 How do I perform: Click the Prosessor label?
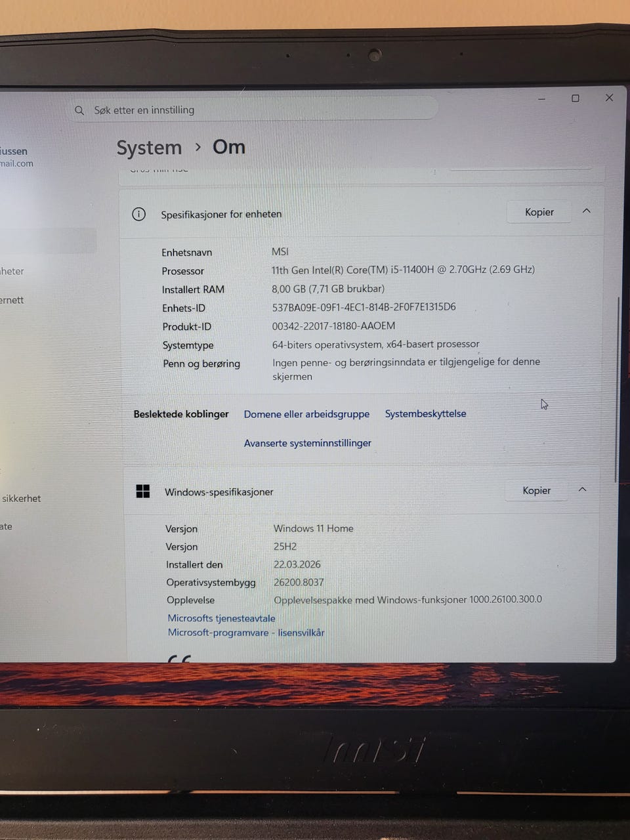tap(183, 271)
